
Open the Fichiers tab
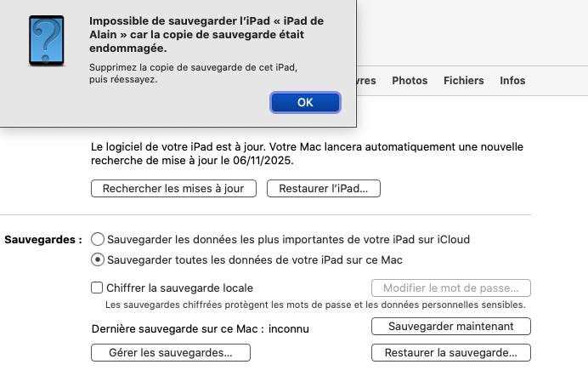(463, 81)
